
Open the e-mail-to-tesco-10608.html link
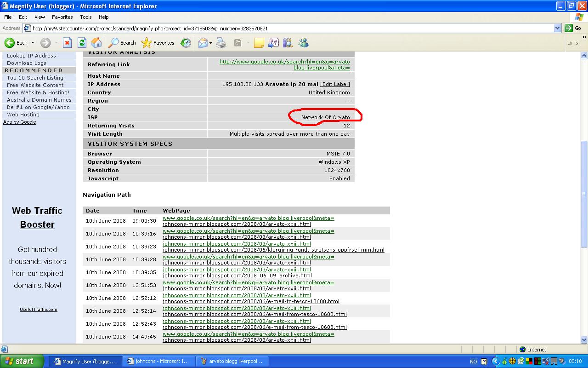251,301
